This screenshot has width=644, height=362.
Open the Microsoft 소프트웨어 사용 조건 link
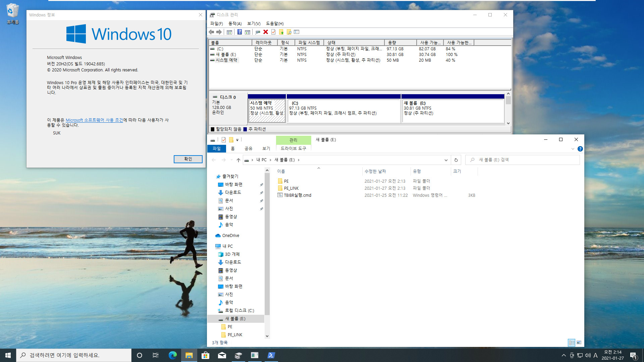coord(94,120)
